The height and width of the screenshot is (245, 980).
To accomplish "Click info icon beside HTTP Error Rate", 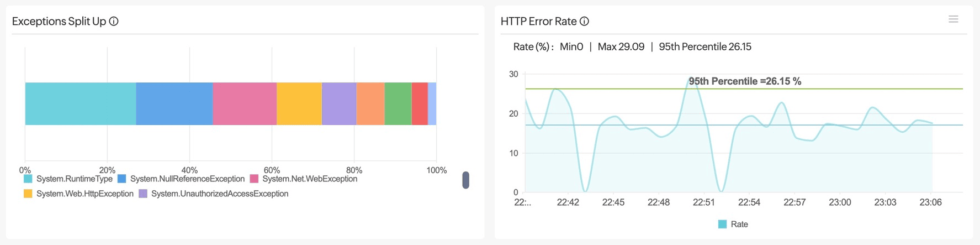I will [584, 22].
